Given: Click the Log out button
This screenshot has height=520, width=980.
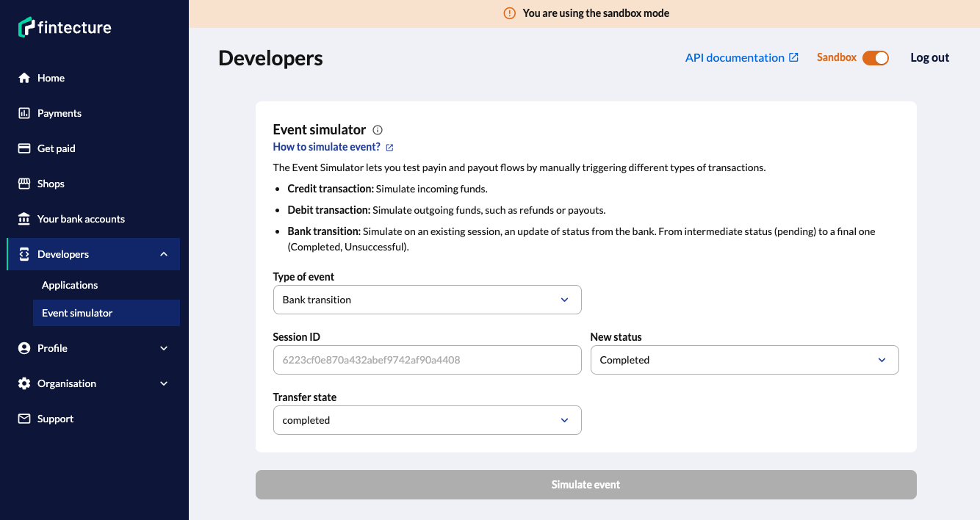Looking at the screenshot, I should coord(929,58).
